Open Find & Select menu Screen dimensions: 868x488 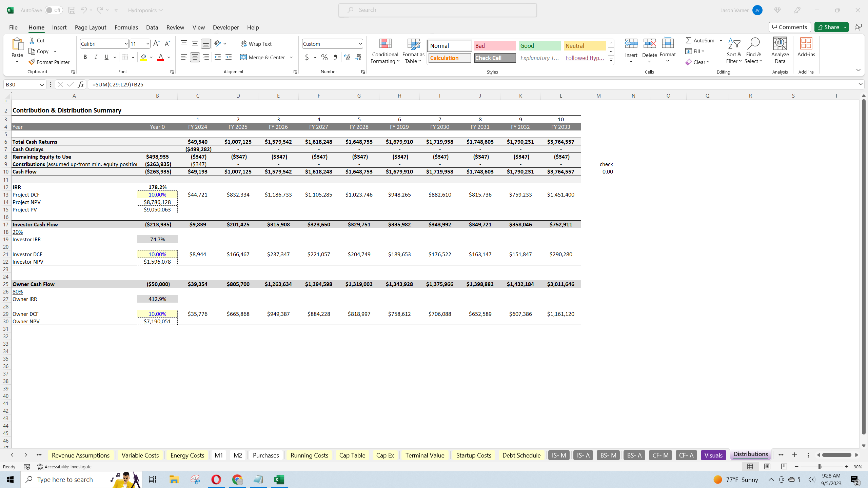click(x=753, y=51)
